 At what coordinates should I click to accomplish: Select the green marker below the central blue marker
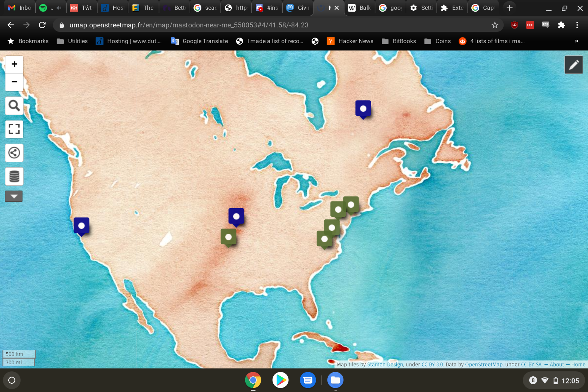228,237
